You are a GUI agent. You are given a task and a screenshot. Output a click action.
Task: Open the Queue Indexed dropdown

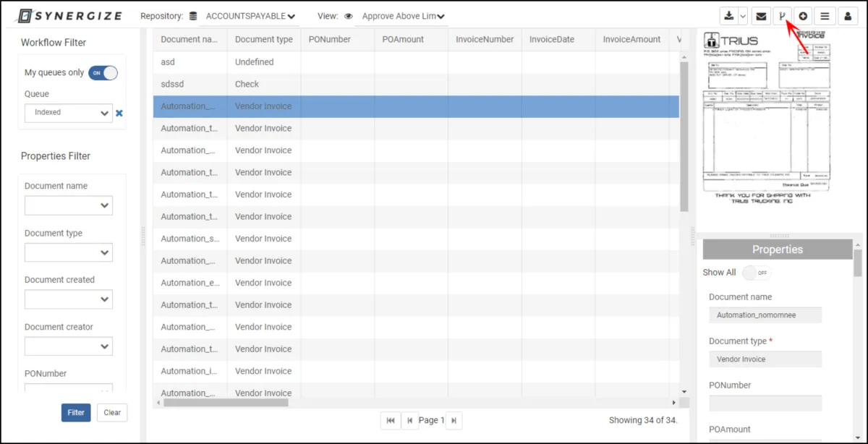[69, 113]
